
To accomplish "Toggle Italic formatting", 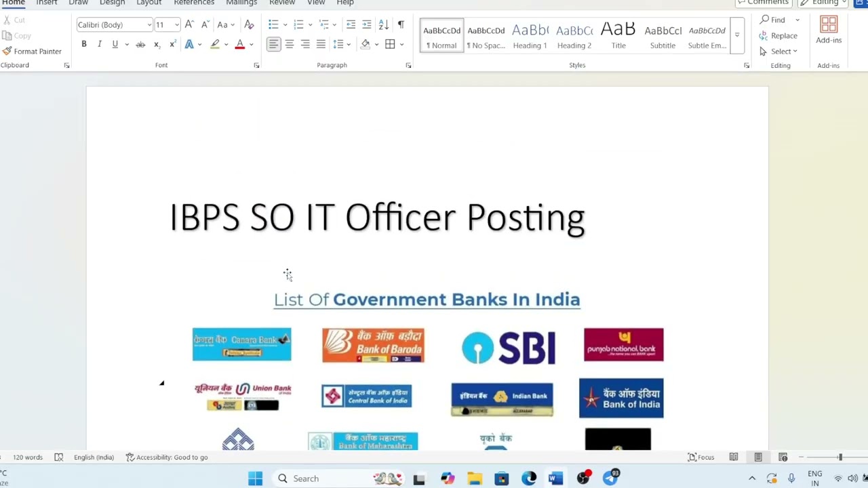I will pos(99,44).
